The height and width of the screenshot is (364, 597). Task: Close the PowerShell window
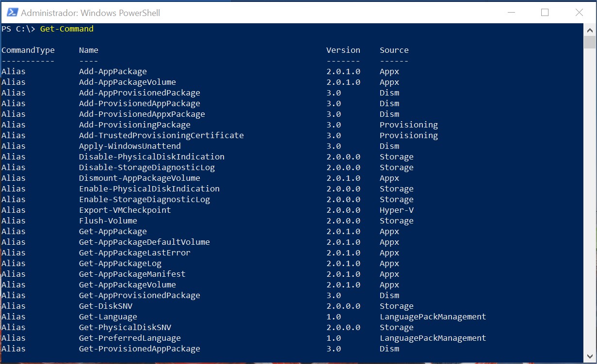click(x=579, y=12)
